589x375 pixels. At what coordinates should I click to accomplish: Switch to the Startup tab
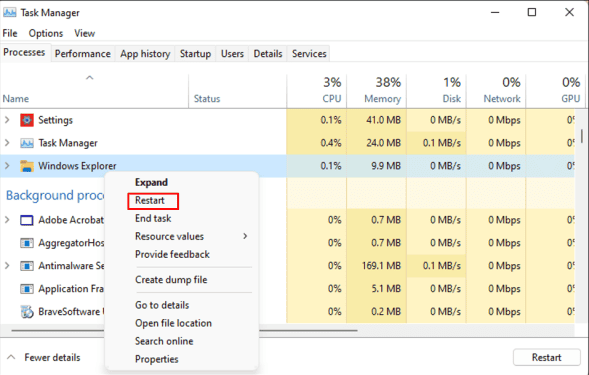pos(195,54)
